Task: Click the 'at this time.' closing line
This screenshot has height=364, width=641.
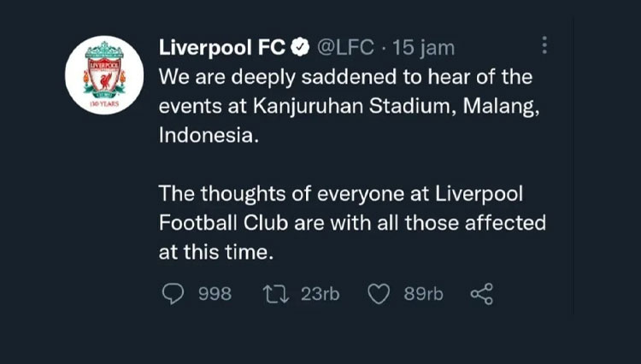Action: 215,252
